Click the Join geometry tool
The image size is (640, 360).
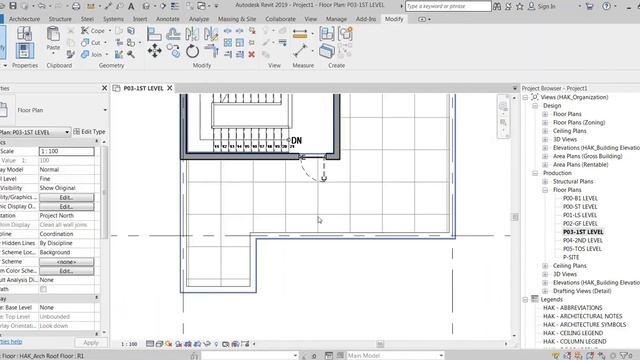[x=92, y=54]
